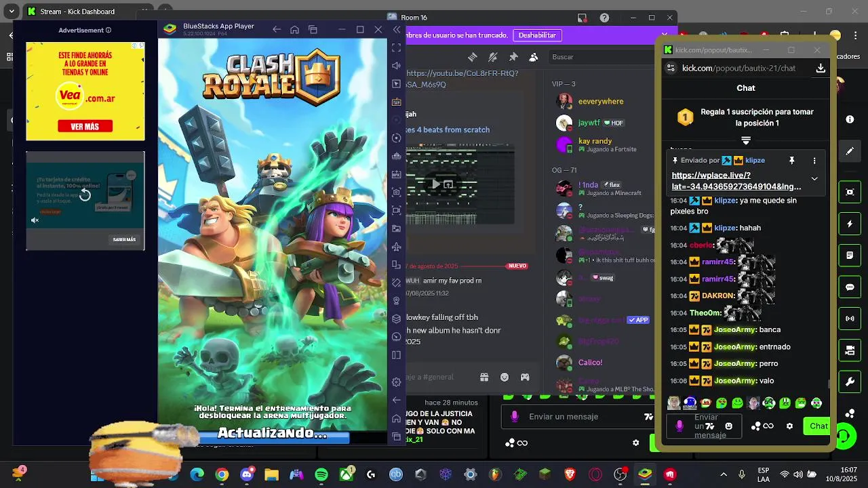Open Kick popout chat settings gear
Viewport: 868px width, 488px height.
pos(789,426)
